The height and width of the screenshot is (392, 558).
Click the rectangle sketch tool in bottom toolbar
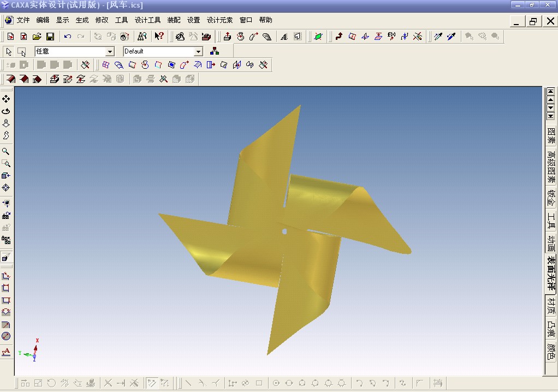coord(259,383)
